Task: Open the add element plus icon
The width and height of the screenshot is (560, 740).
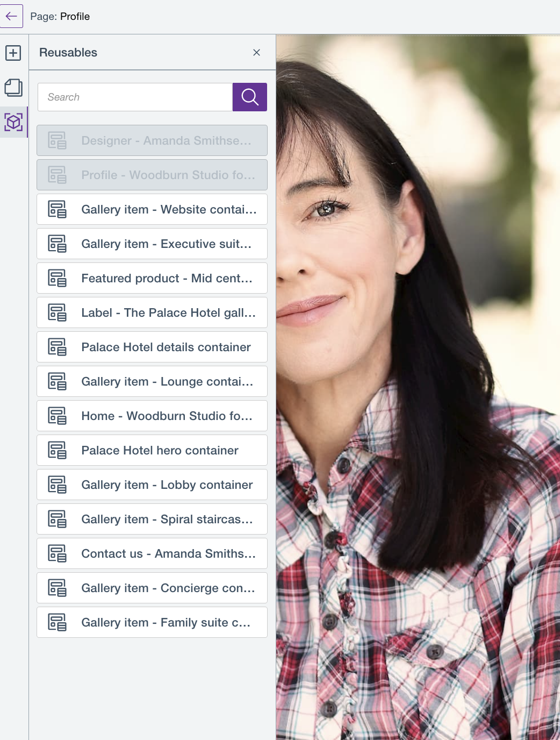Action: (13, 53)
